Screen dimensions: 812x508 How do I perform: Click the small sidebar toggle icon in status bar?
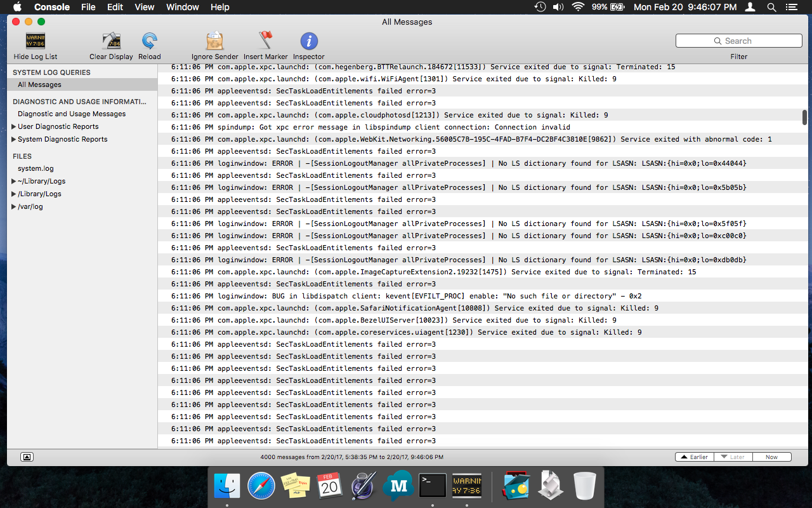coord(27,457)
